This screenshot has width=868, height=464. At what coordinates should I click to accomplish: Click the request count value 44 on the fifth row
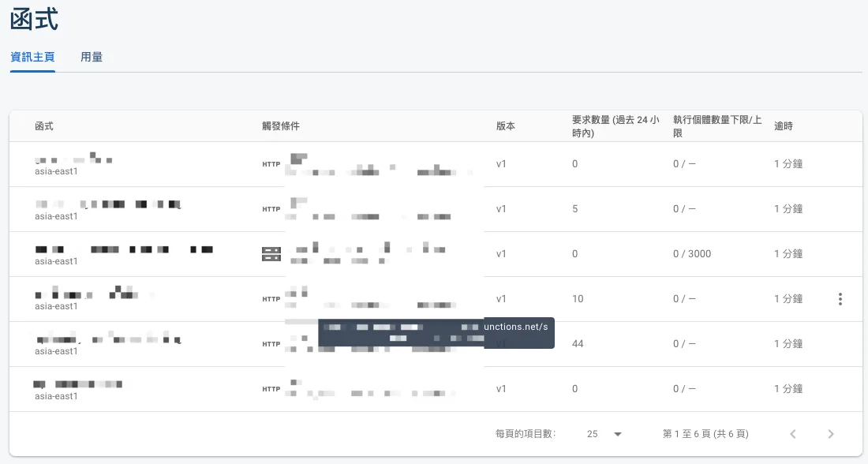(x=577, y=344)
